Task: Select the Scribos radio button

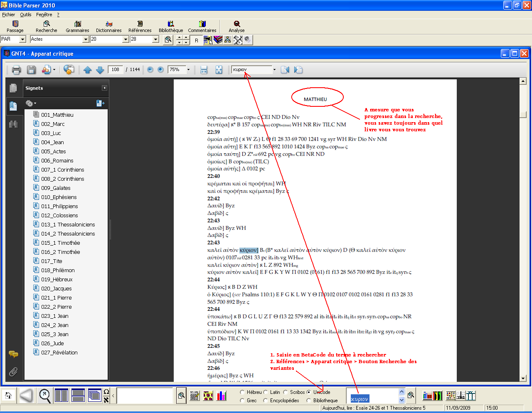Action: [286, 392]
